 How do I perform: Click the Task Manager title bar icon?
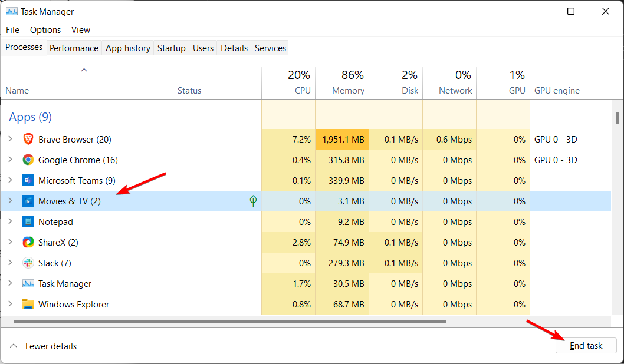click(x=12, y=12)
